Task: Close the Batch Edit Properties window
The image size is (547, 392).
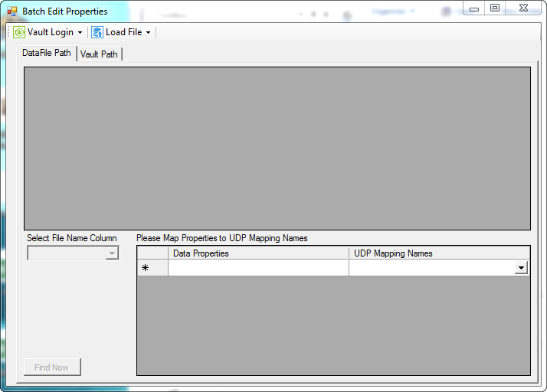Action: click(523, 8)
